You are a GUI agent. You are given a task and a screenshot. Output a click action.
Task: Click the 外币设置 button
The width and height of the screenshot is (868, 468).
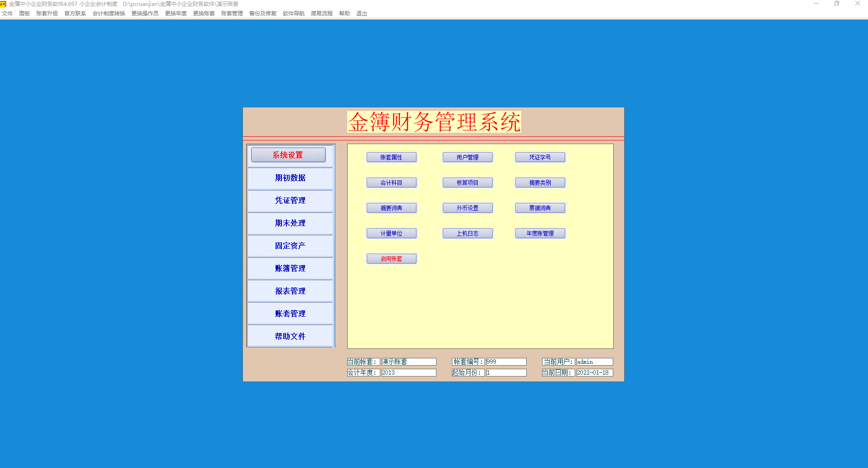[468, 208]
